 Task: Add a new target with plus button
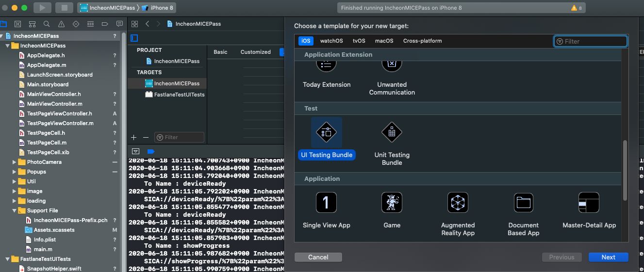click(134, 137)
